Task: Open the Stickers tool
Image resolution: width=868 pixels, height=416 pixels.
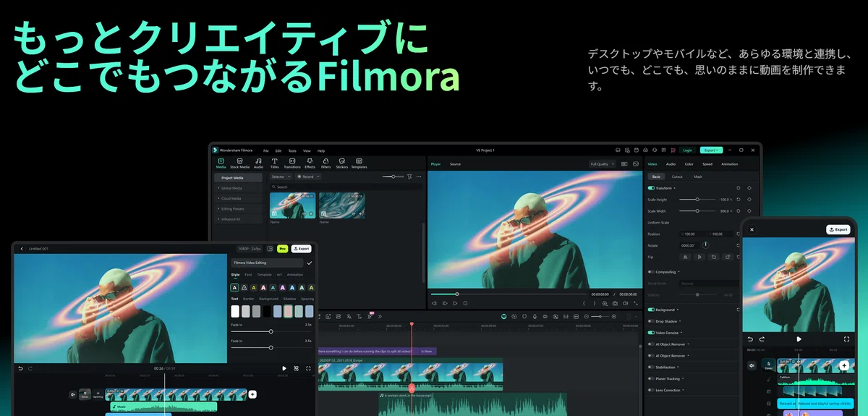Action: 341,163
